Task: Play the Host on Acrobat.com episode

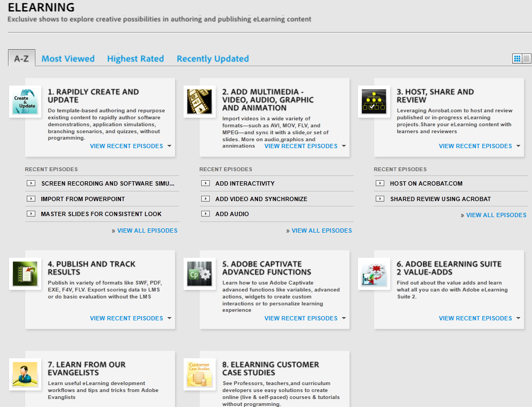Action: [x=426, y=183]
